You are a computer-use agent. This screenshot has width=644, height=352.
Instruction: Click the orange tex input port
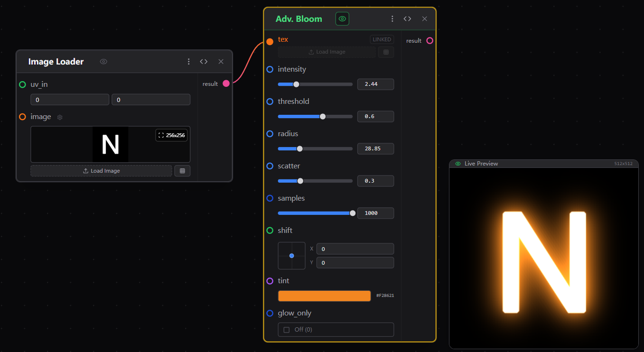pos(270,42)
